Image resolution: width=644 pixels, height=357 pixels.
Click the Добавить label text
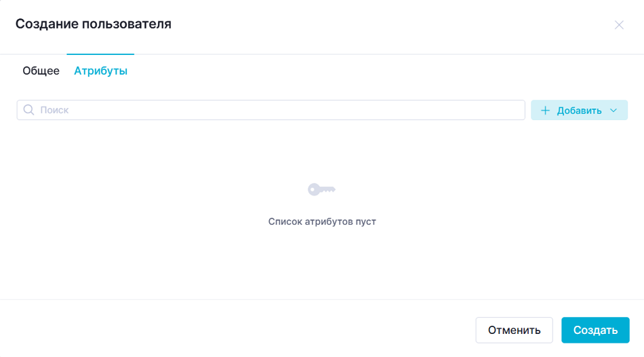click(x=579, y=111)
